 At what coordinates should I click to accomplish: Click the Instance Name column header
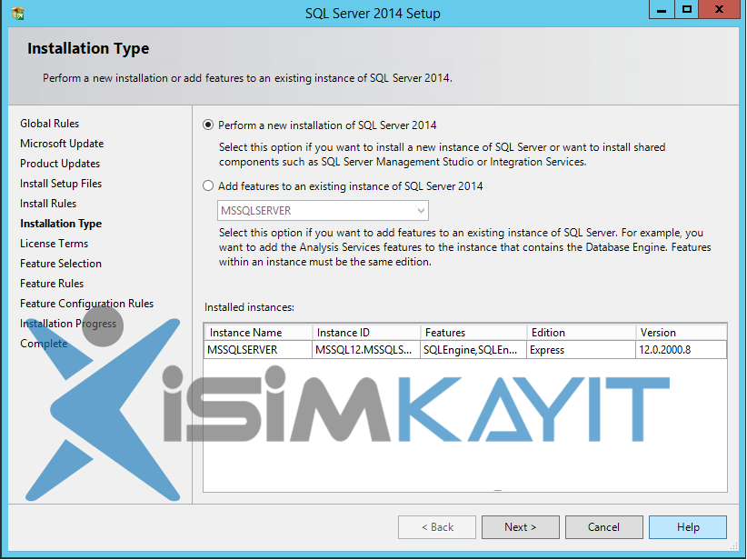(258, 333)
